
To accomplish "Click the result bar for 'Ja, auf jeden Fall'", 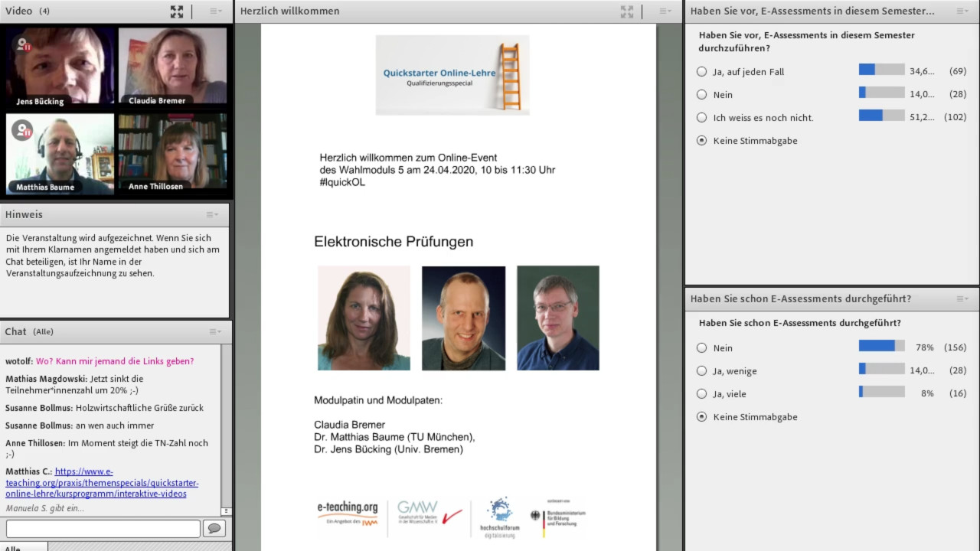I will (x=881, y=70).
